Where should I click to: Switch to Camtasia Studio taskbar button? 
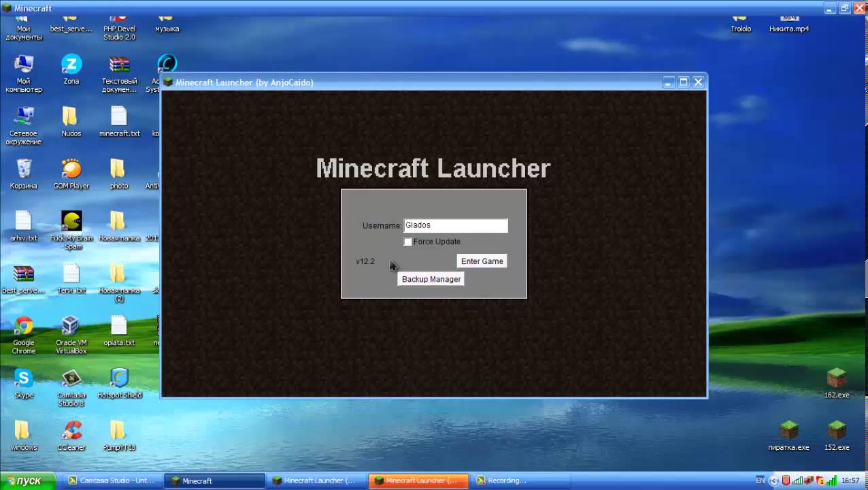[x=112, y=480]
